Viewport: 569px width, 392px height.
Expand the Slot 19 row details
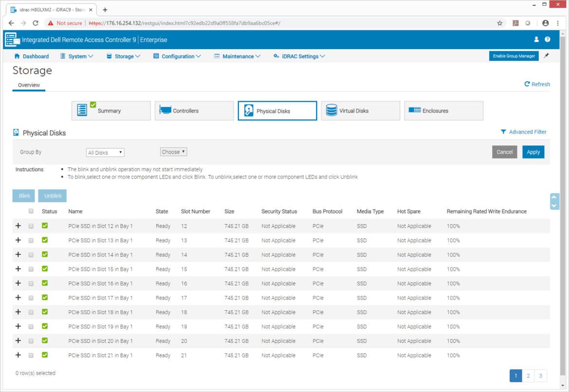click(x=18, y=326)
